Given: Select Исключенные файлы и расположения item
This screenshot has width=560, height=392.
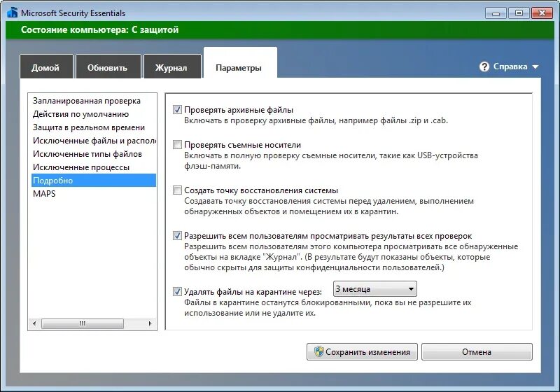Looking at the screenshot, I should (x=94, y=141).
